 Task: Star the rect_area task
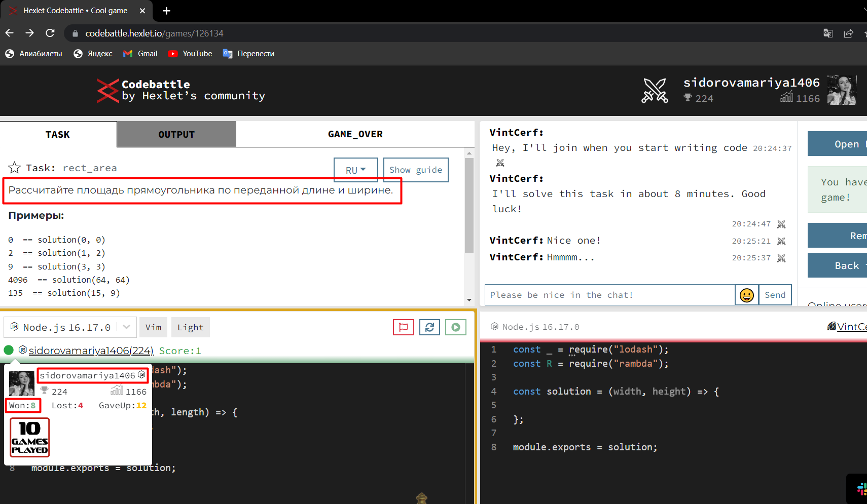tap(14, 167)
